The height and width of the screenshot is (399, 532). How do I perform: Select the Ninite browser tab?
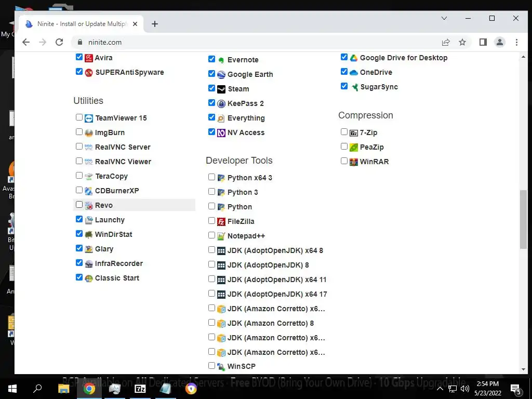pos(81,24)
